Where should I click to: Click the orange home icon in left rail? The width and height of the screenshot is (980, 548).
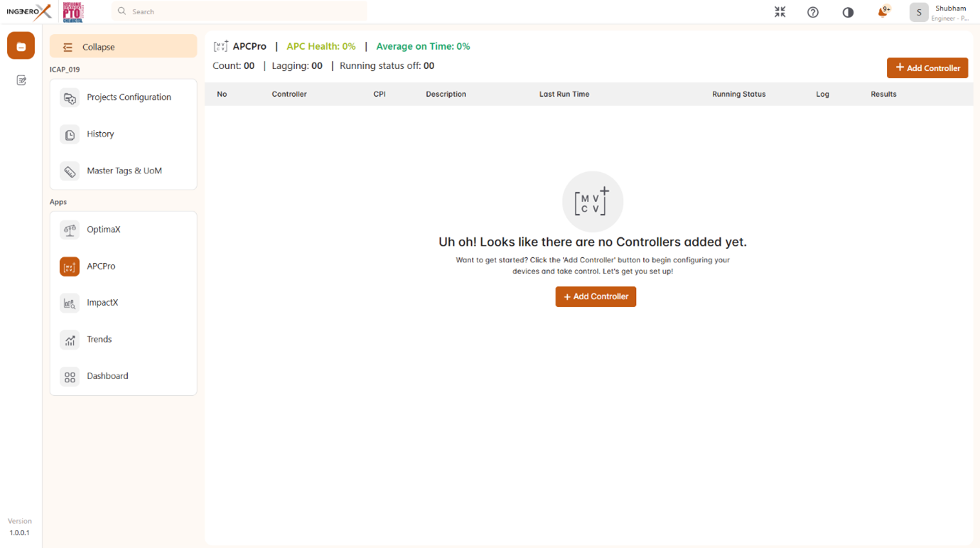pos(21,46)
